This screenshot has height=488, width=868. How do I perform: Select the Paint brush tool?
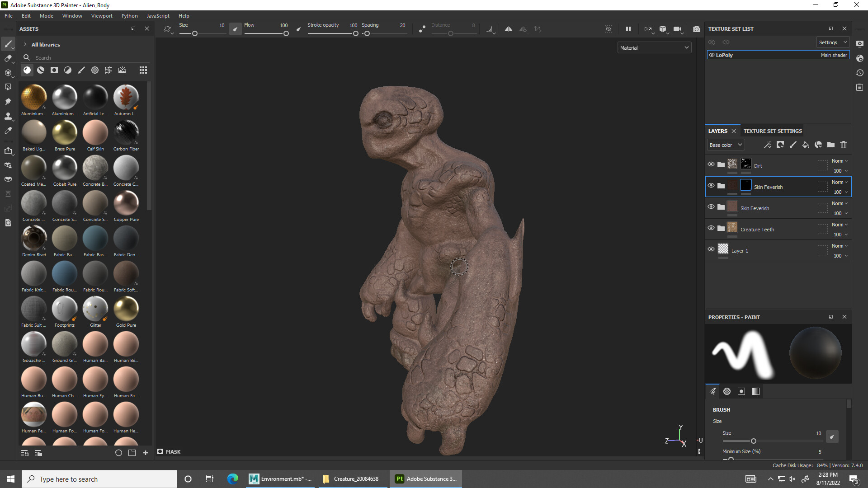pos(8,44)
